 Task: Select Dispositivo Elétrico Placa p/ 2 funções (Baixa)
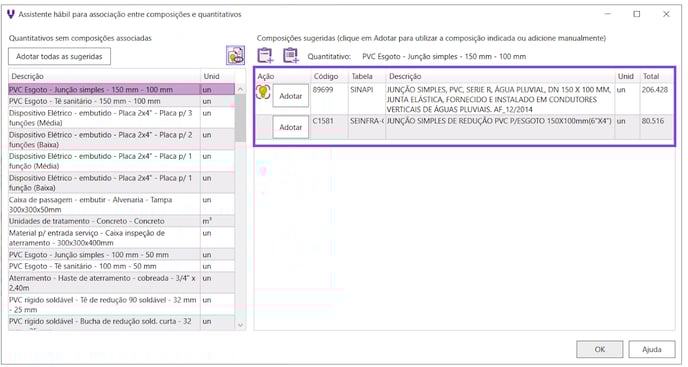click(x=122, y=140)
